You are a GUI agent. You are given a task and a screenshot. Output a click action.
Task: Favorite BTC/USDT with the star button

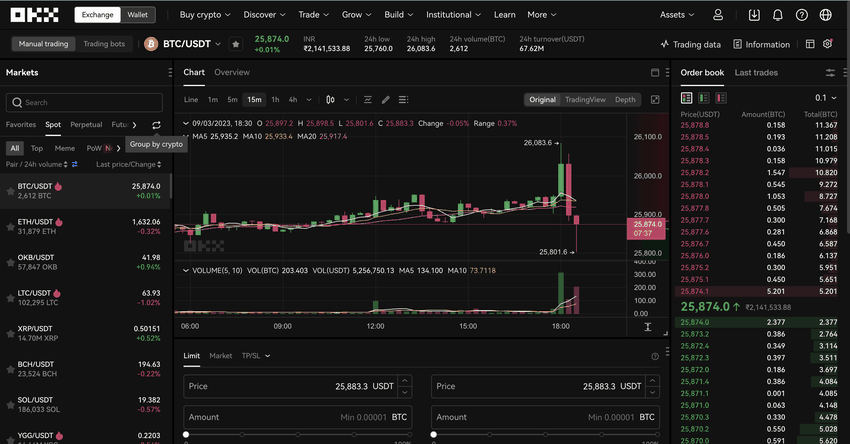point(236,44)
